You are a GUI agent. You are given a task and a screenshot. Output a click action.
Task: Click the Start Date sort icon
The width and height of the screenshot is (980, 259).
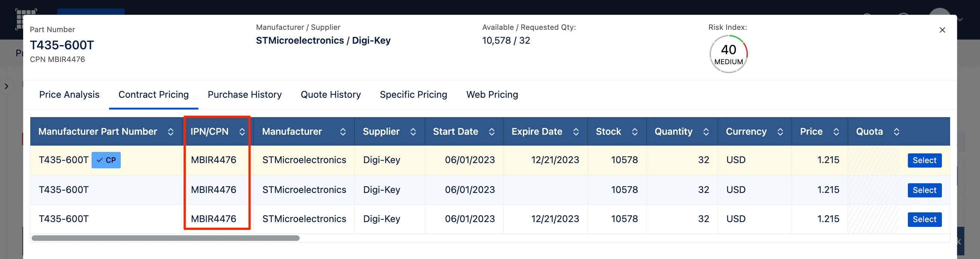491,132
